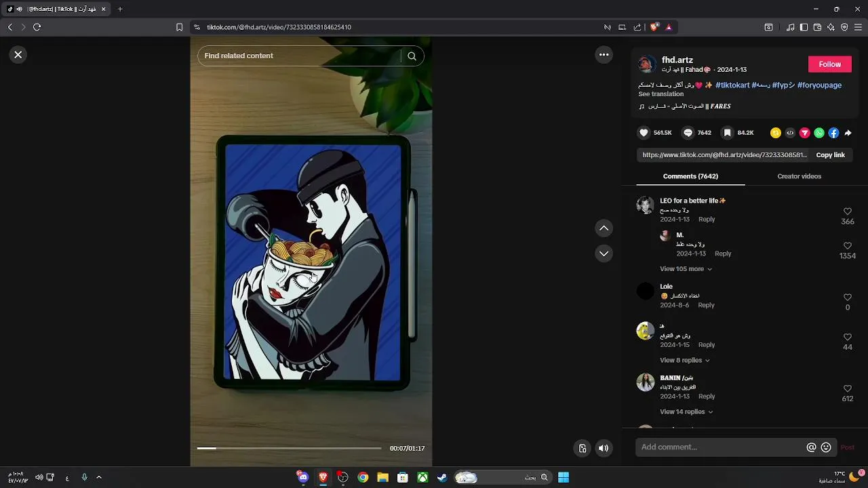Expand View 105 more replies
The height and width of the screenshot is (488, 868).
point(686,269)
